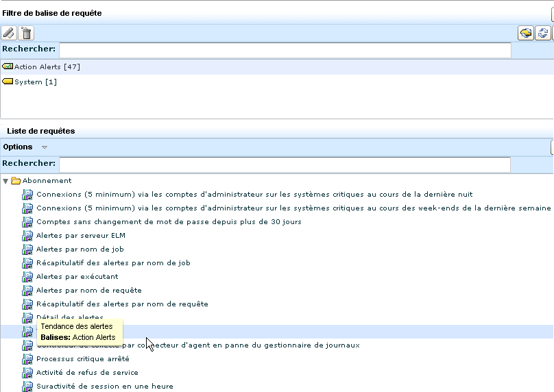The width and height of the screenshot is (554, 392).
Task: Select Alertes par nom de requête
Action: click(x=89, y=291)
